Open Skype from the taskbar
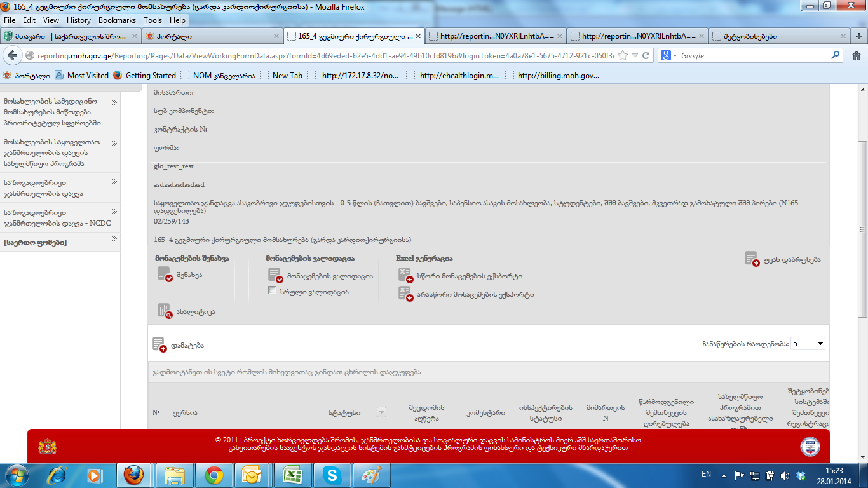This screenshot has width=868, height=488. 331,475
